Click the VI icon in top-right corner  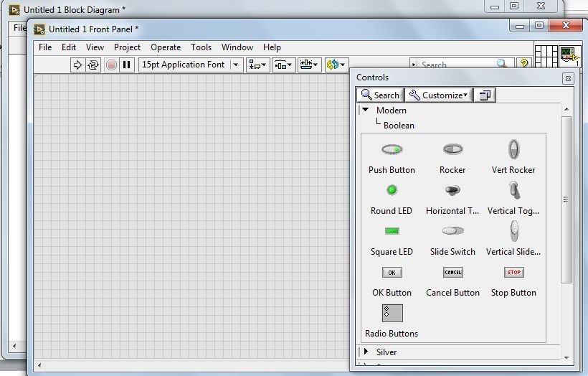click(x=569, y=56)
